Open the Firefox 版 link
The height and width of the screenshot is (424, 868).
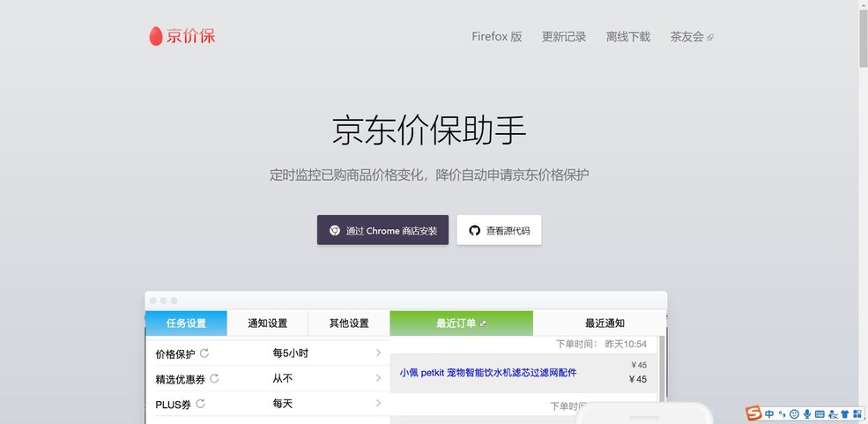click(x=496, y=37)
